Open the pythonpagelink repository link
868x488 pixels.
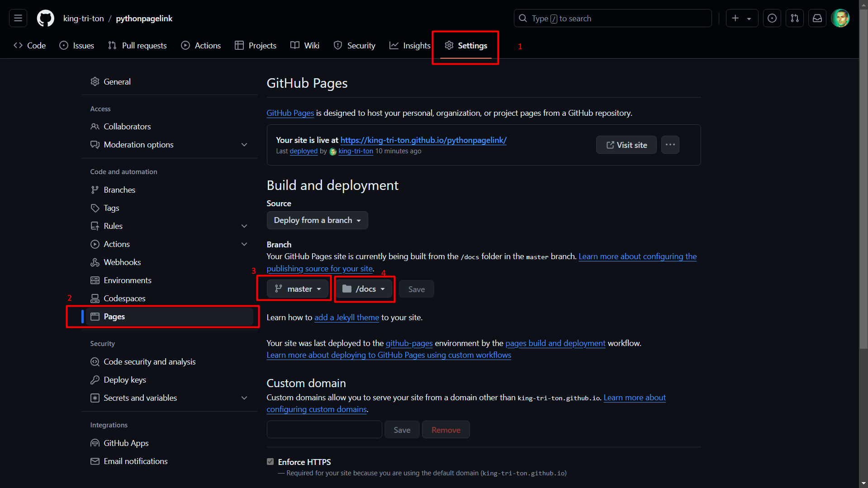pyautogui.click(x=144, y=19)
